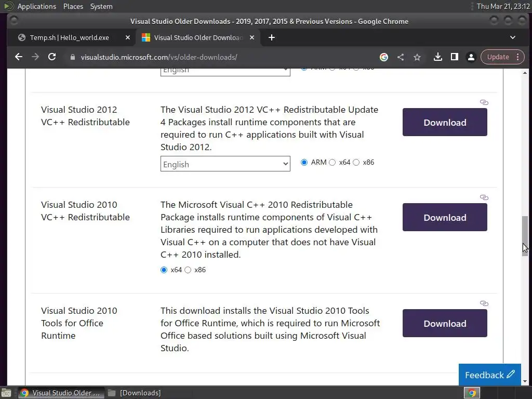
Task: Click the Applications menu logo icon
Action: point(8,6)
